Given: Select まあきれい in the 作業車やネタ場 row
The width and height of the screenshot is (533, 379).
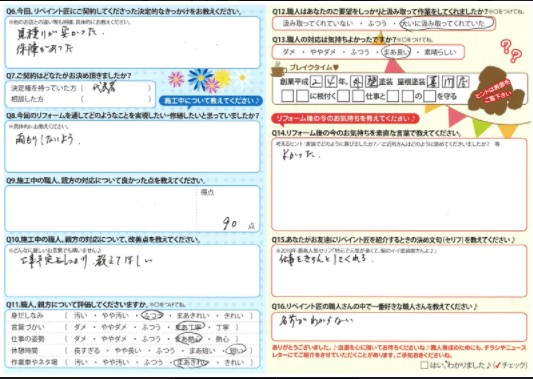Looking at the screenshot, I should click(191, 362).
